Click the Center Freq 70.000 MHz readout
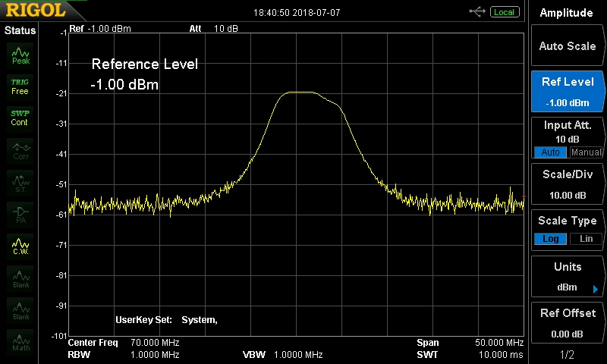 pos(124,343)
